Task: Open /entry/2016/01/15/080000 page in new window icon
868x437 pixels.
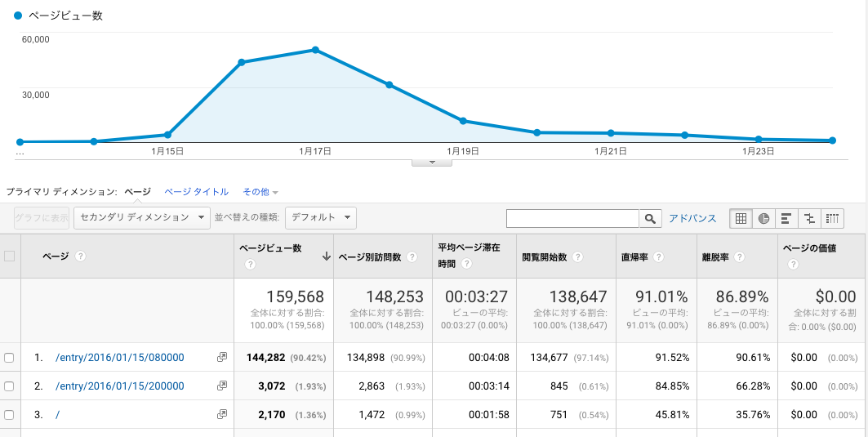Action: click(x=221, y=357)
